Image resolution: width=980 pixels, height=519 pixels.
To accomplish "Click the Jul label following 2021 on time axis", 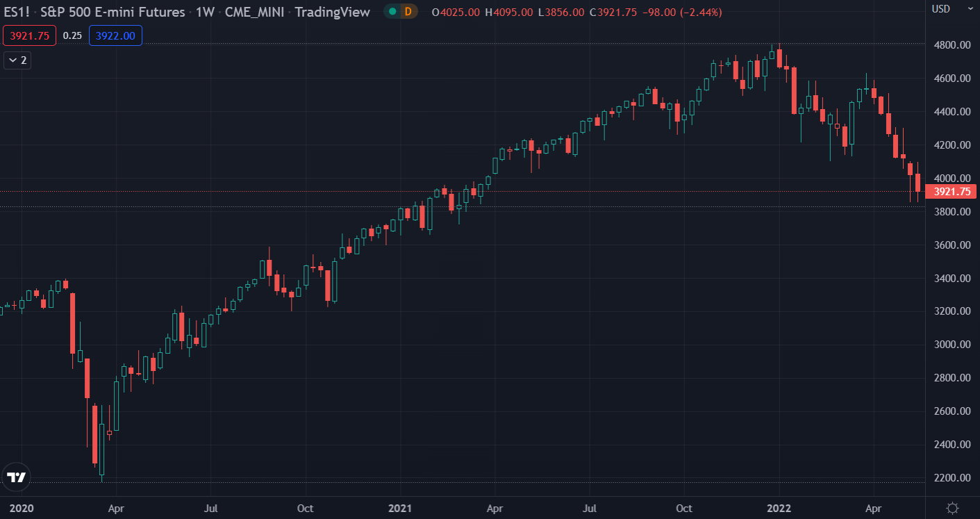I will 590,508.
